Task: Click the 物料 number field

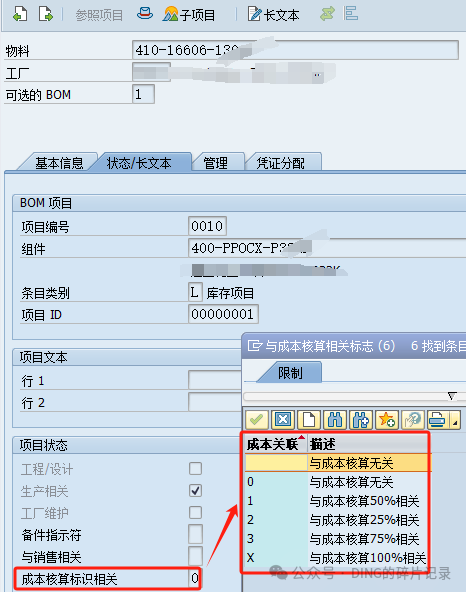Action: [x=295, y=50]
